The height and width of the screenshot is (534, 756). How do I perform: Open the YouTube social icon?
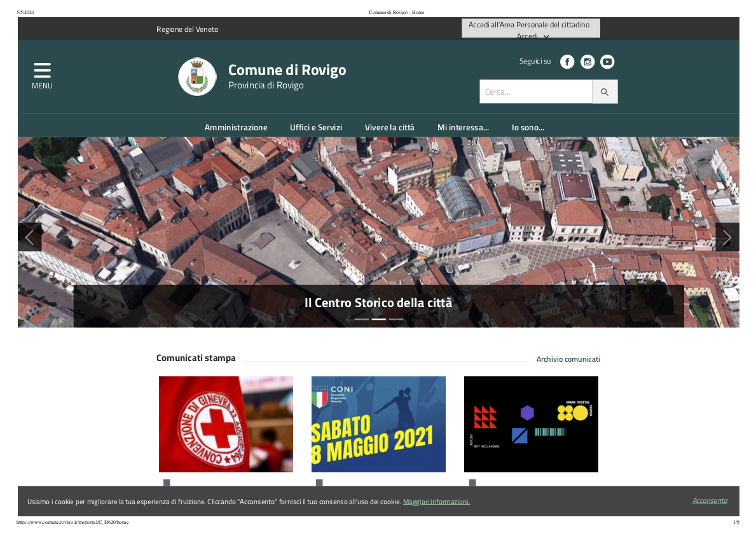pos(607,62)
